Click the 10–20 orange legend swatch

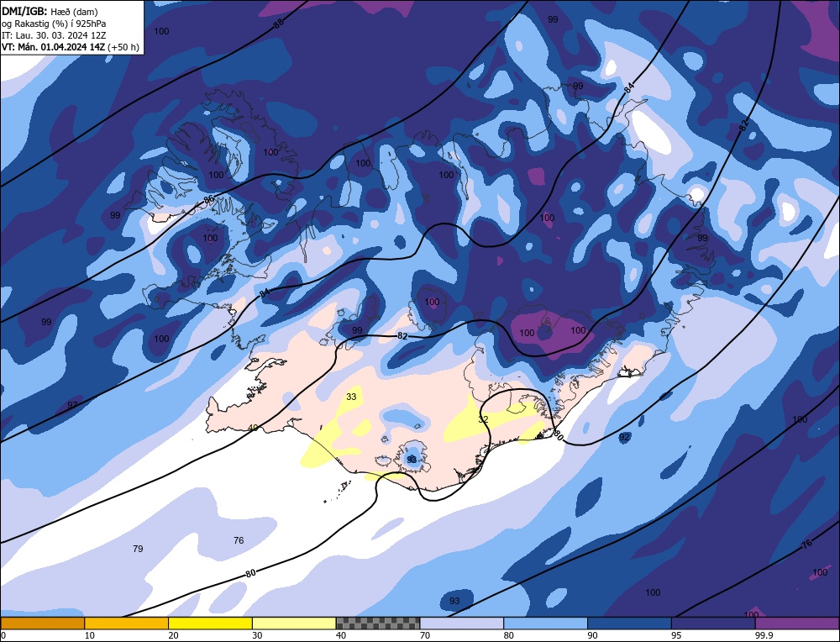point(127,623)
